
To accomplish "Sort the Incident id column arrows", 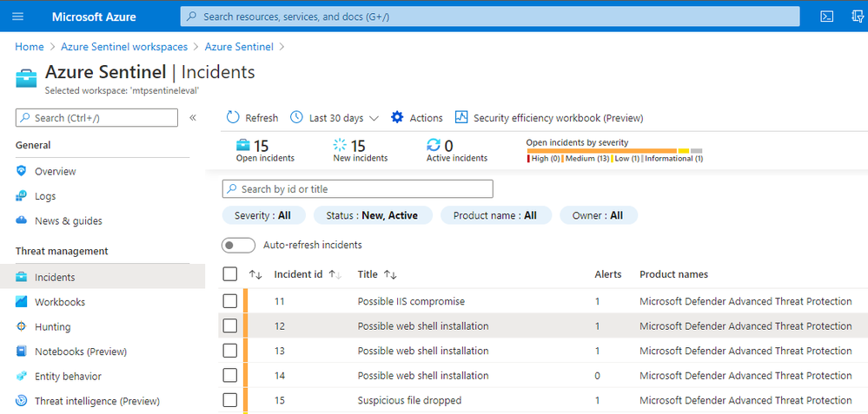I will [335, 274].
